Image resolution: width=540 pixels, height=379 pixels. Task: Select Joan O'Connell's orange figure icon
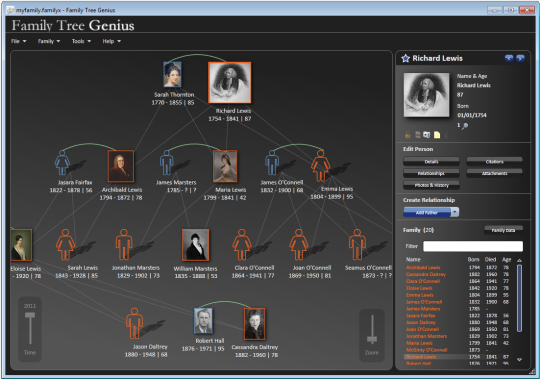[x=299, y=245]
